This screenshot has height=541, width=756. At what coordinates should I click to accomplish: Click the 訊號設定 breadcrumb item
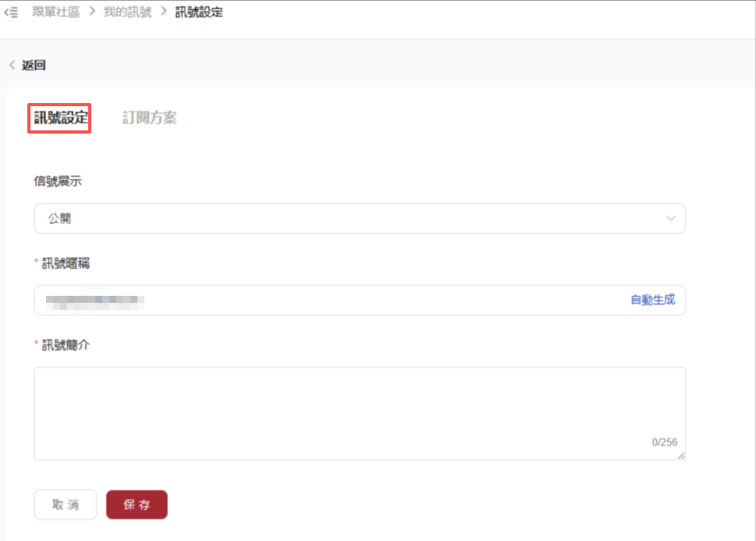pos(199,12)
